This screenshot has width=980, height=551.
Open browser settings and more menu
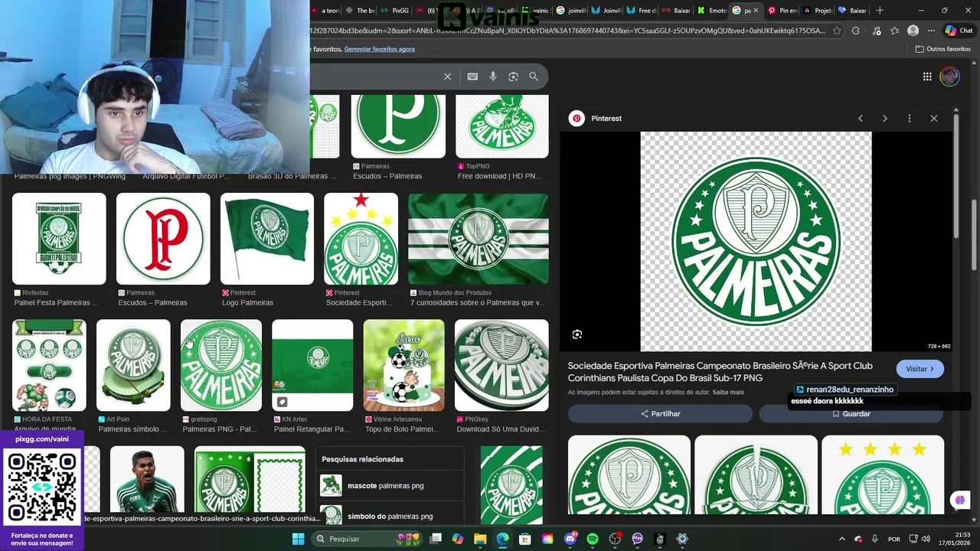[931, 31]
